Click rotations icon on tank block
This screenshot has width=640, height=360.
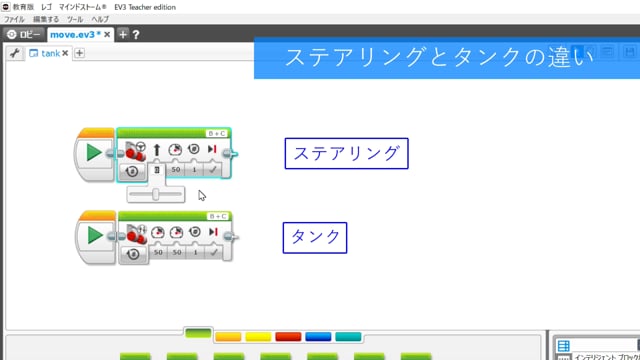195,232
